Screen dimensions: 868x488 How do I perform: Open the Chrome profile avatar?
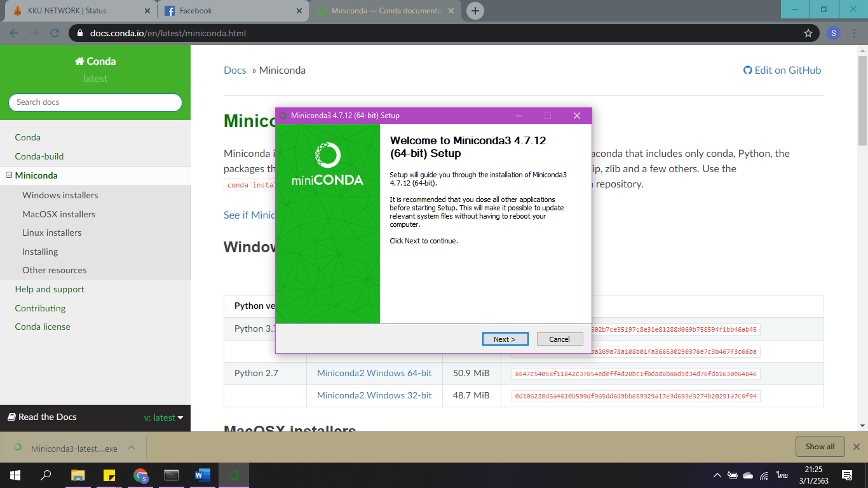point(834,33)
